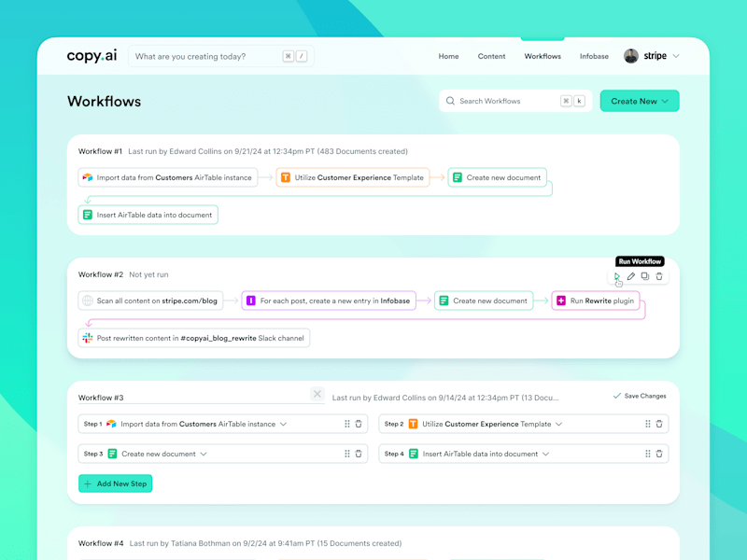Click the Workflow #2 title

click(x=101, y=274)
